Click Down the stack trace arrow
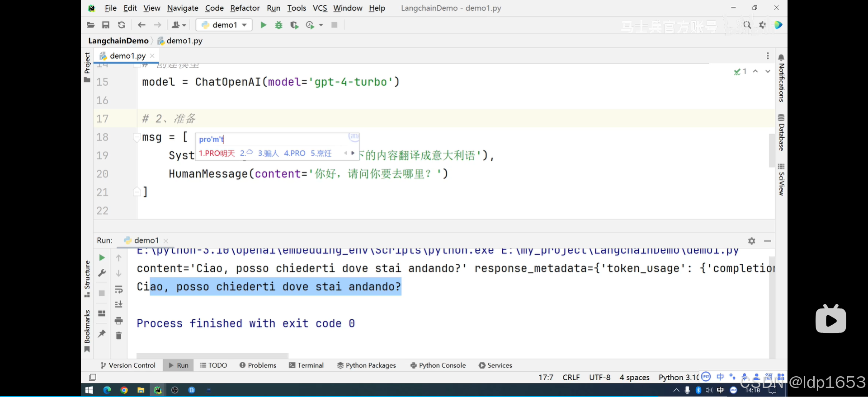The height and width of the screenshot is (397, 868). (x=118, y=273)
